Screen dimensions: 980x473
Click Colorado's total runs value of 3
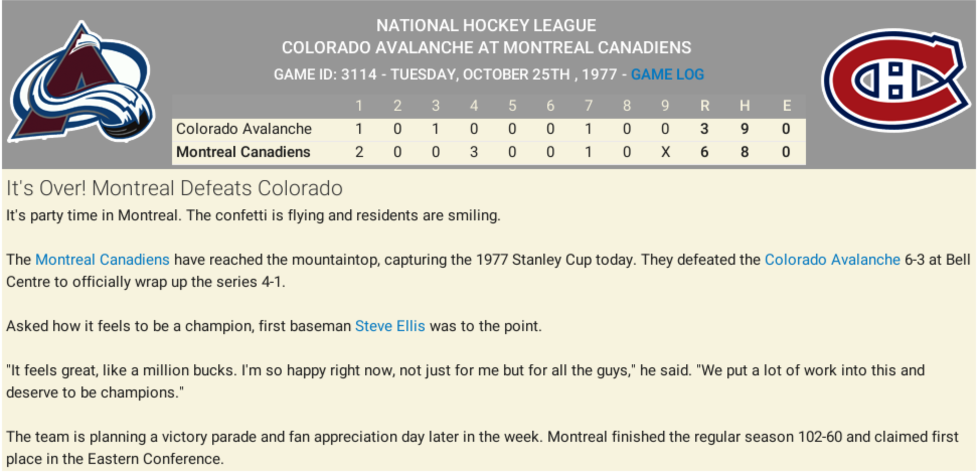tap(704, 129)
